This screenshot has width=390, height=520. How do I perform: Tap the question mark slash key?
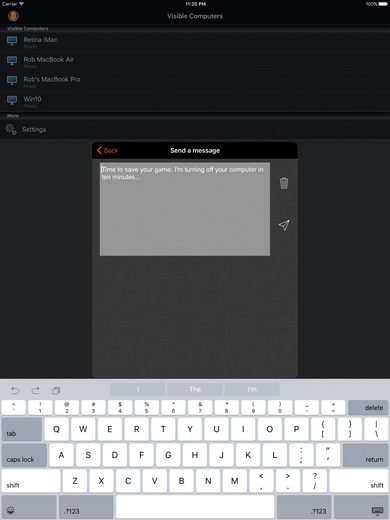coord(315,481)
